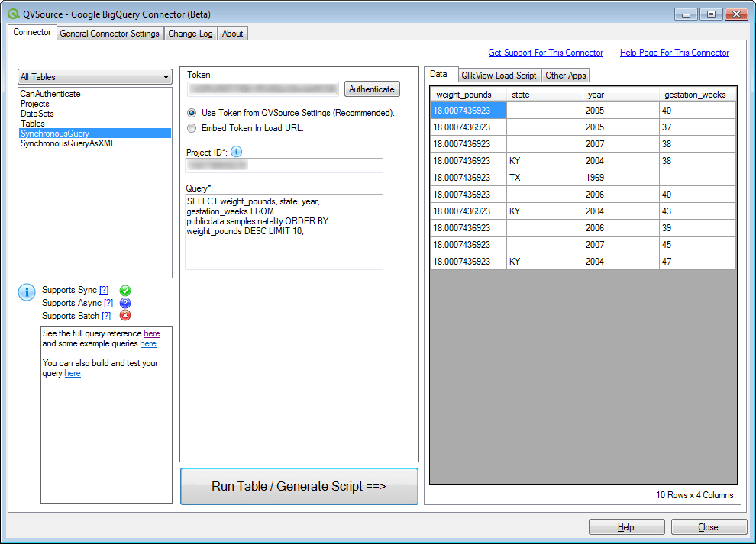This screenshot has width=756, height=544.
Task: Click the state column header
Action: [x=544, y=95]
